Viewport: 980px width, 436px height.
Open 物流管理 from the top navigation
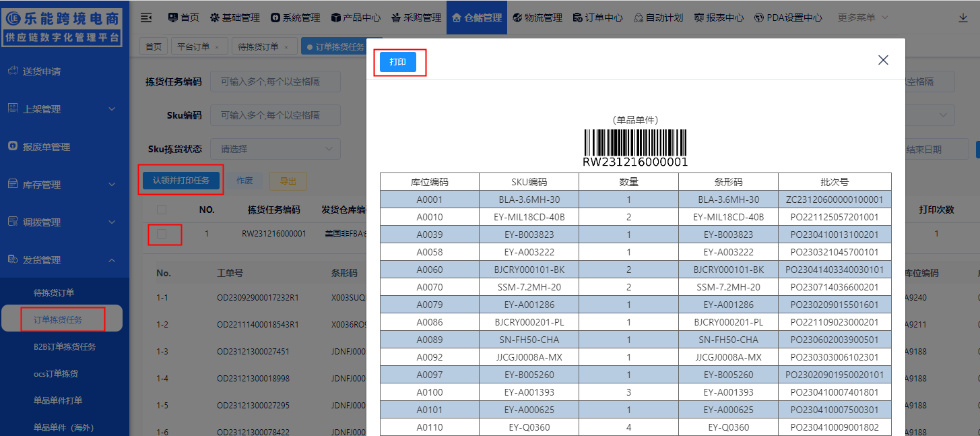coord(537,18)
